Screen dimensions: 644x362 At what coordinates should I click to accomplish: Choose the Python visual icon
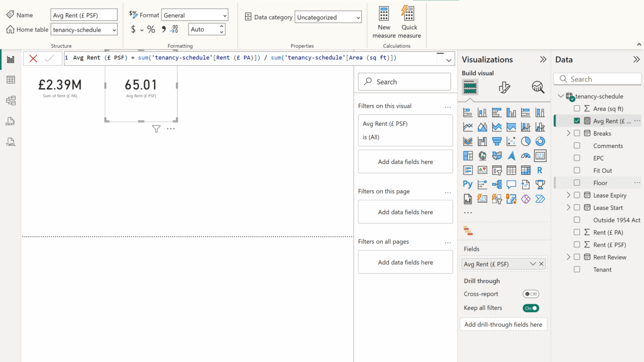click(468, 185)
